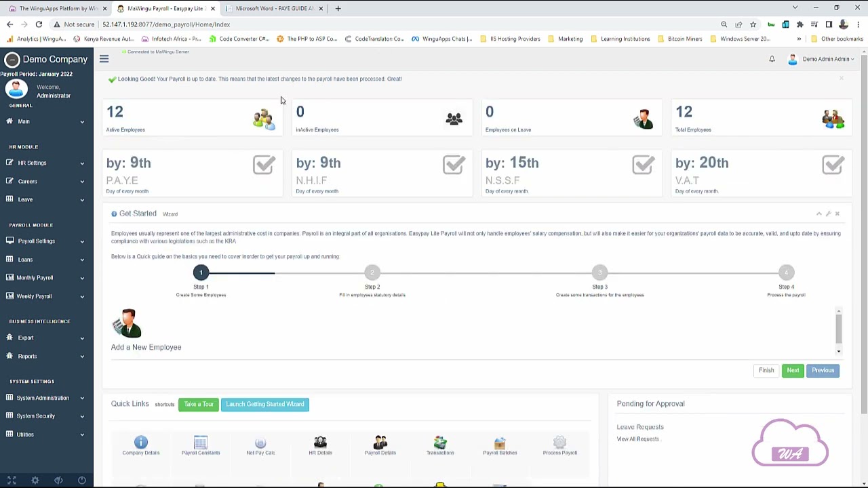Viewport: 868px width, 488px height.
Task: Reload the browser page
Action: pos(39,24)
